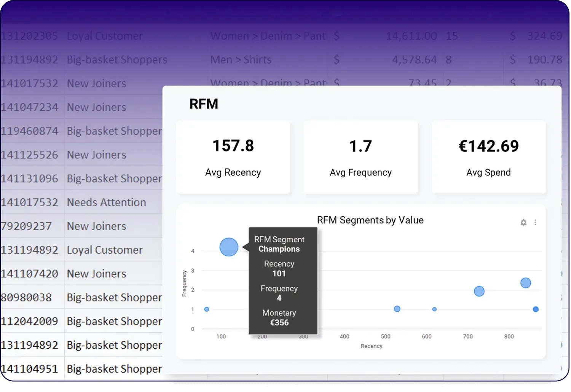This screenshot has height=392, width=571.
Task: Click the 'Frequency' y-axis label
Action: click(x=184, y=284)
